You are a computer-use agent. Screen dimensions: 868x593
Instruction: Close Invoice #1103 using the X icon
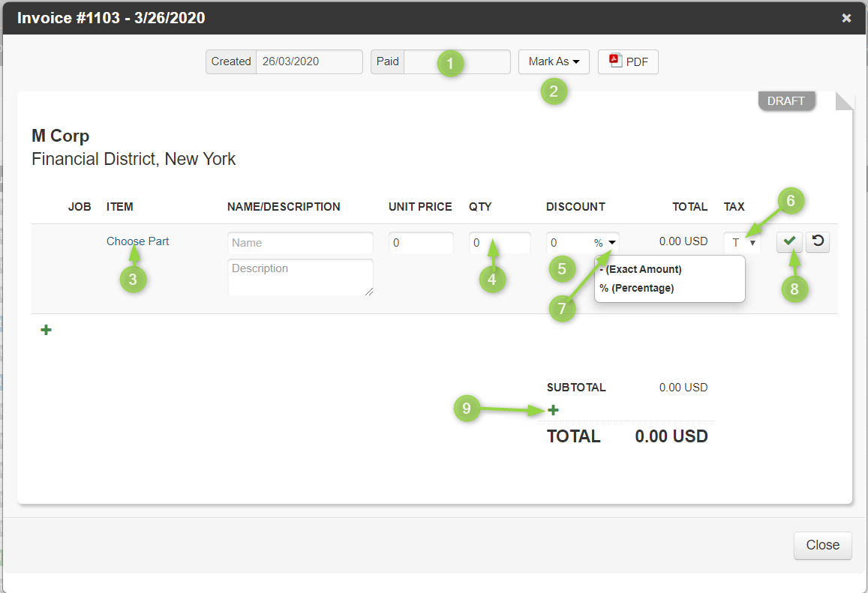pyautogui.click(x=846, y=17)
